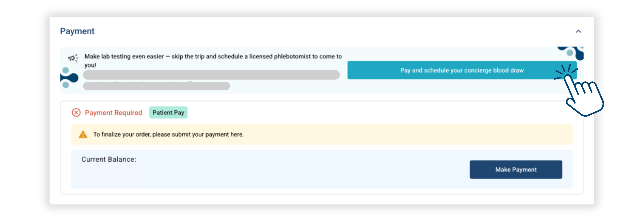Collapse the Payment section chevron

[578, 32]
